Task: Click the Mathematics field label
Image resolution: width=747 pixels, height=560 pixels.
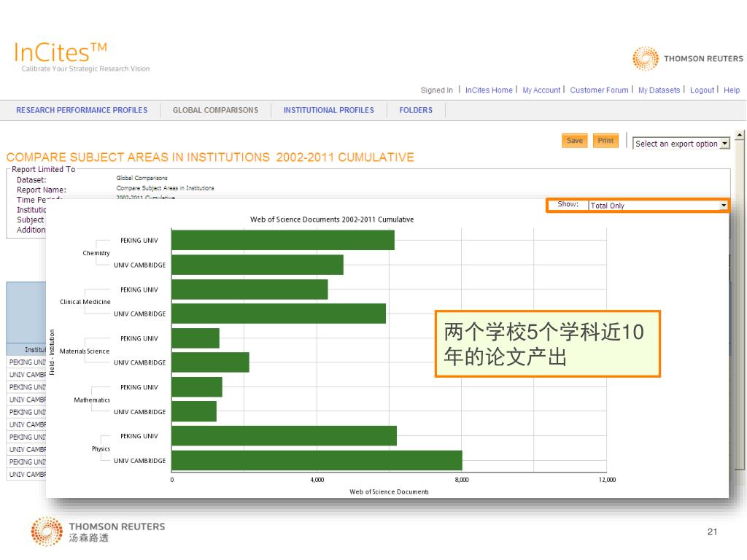Action: pyautogui.click(x=92, y=400)
